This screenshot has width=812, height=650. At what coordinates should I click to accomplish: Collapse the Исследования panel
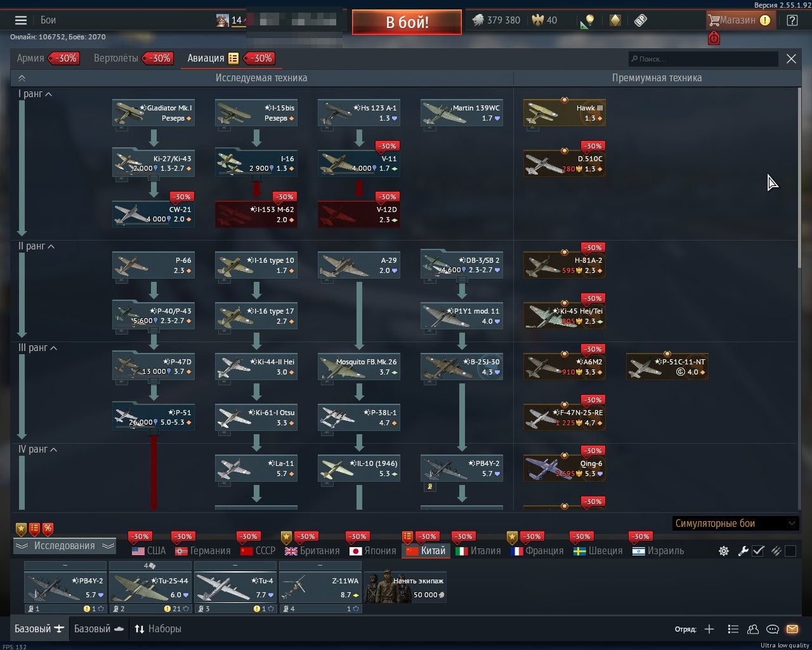click(64, 546)
